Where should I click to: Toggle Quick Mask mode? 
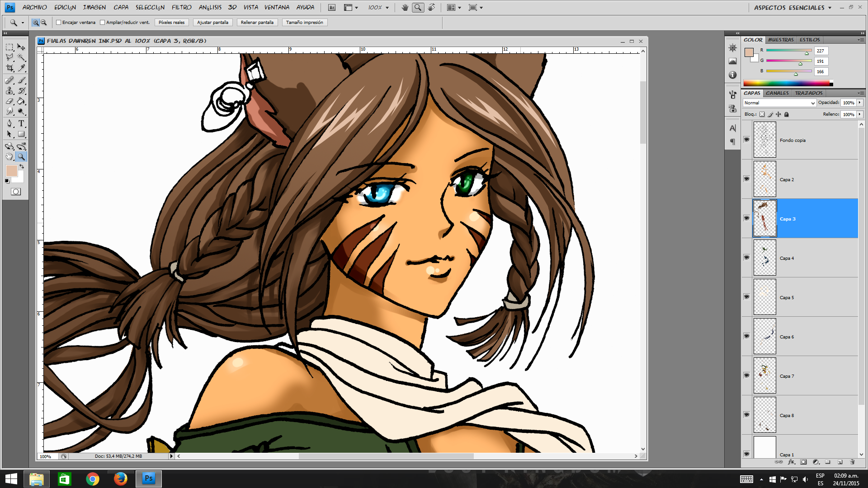pos(15,192)
